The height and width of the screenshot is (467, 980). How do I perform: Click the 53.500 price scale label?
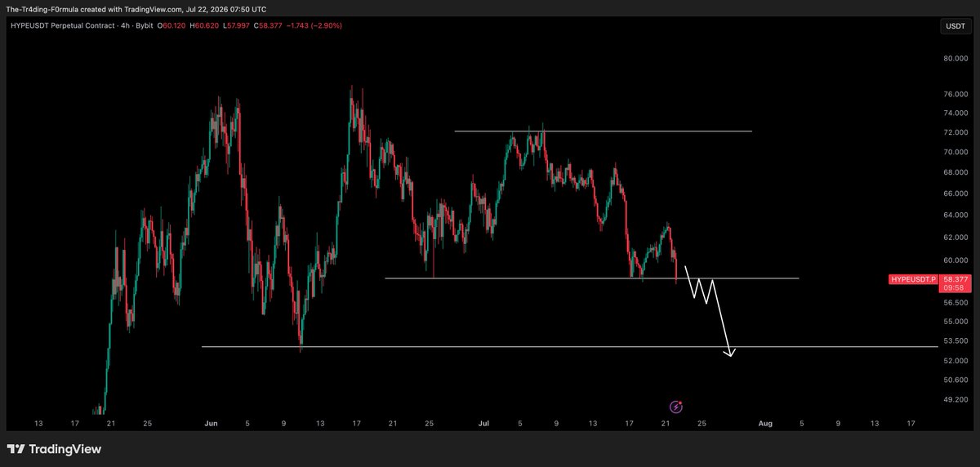(x=954, y=340)
